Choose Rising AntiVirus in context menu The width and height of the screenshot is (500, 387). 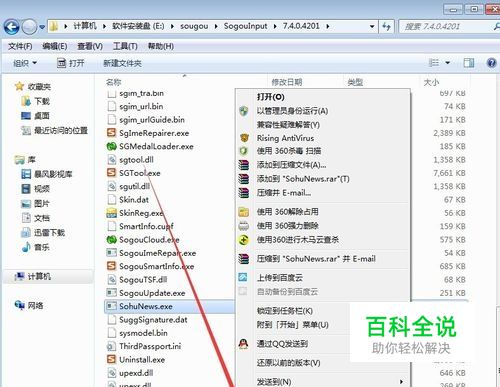285,138
